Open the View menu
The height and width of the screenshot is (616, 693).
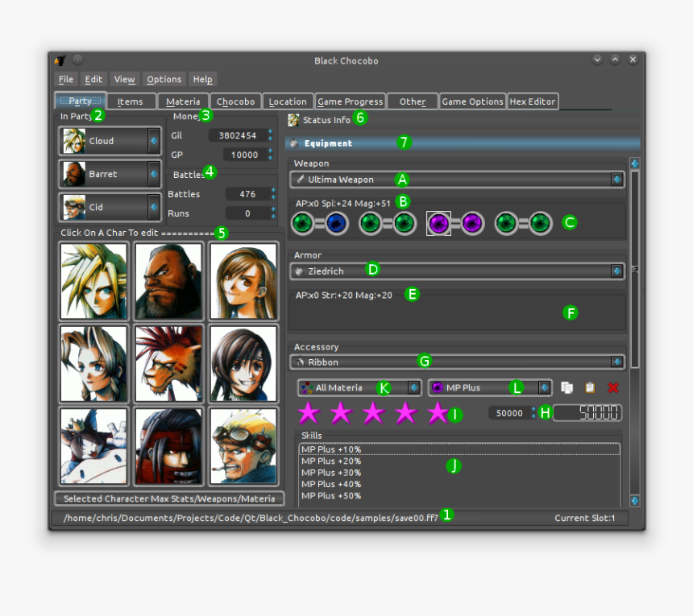(x=124, y=80)
